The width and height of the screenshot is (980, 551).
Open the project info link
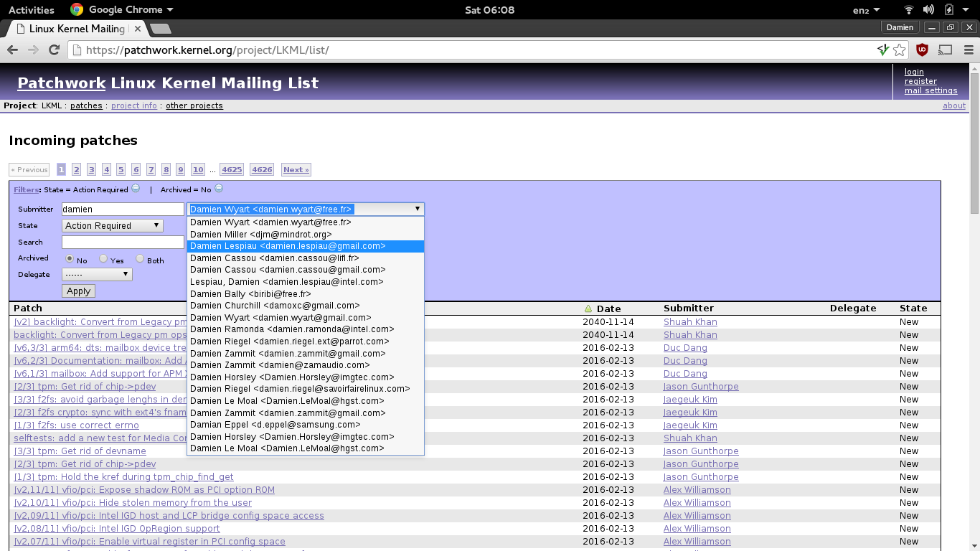tap(134, 105)
